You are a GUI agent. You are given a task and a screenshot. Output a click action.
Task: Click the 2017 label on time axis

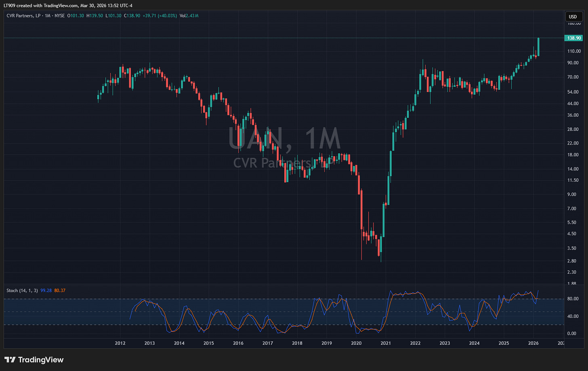pos(268,343)
